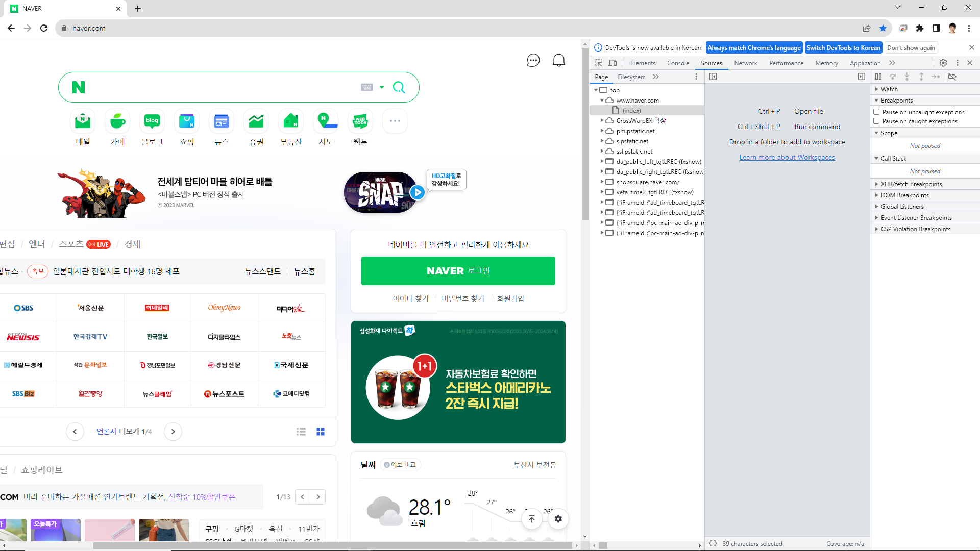Screen dimensions: 980x551
Task: Open the virtual keyboard dropdown arrow
Action: 382,87
